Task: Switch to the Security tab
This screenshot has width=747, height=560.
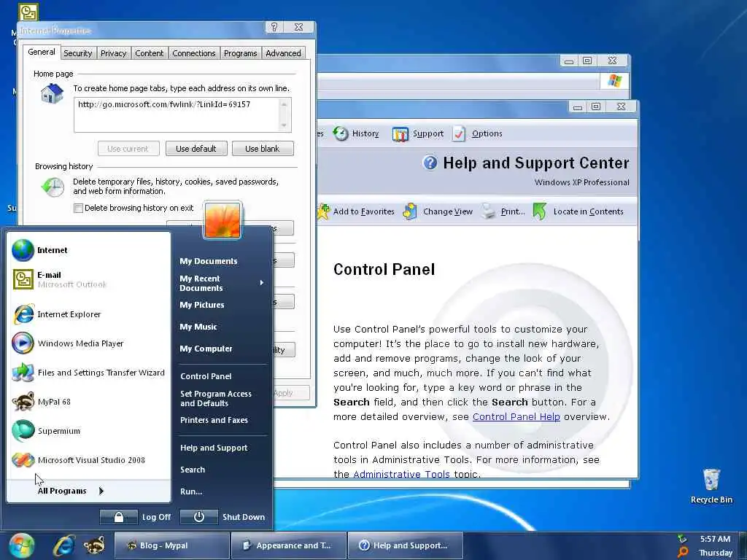Action: pyautogui.click(x=77, y=53)
